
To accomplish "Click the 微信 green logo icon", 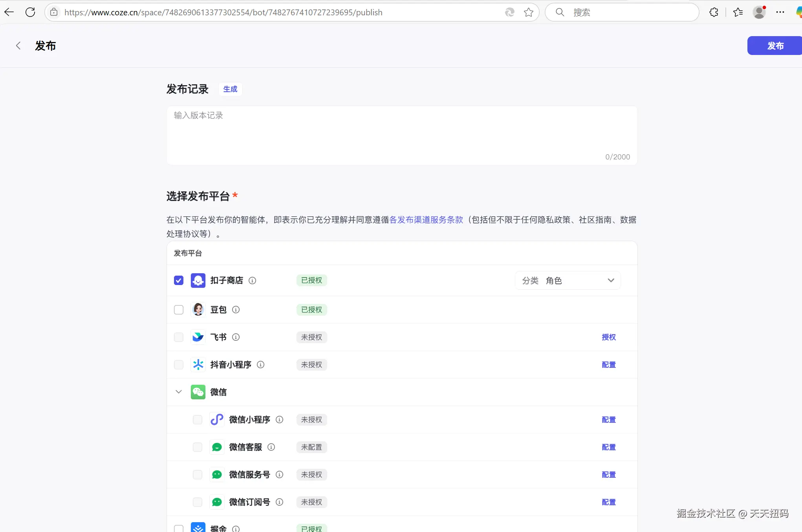I will coord(198,392).
